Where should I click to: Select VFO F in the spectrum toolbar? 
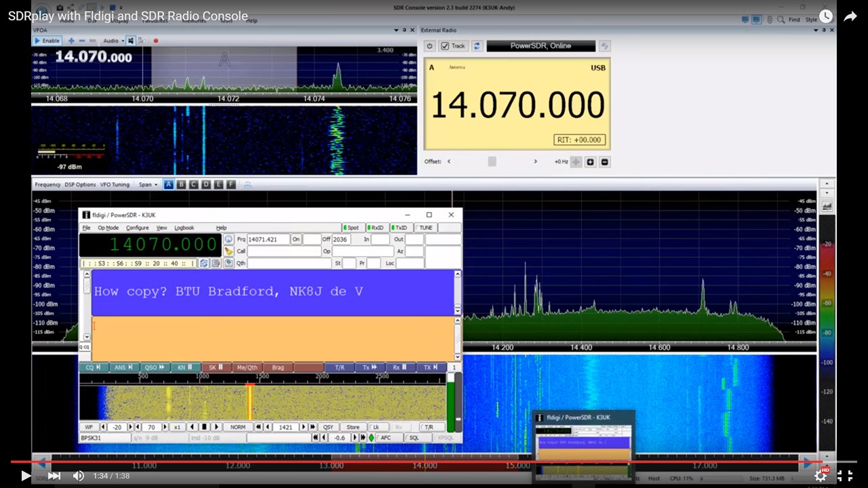click(x=231, y=184)
